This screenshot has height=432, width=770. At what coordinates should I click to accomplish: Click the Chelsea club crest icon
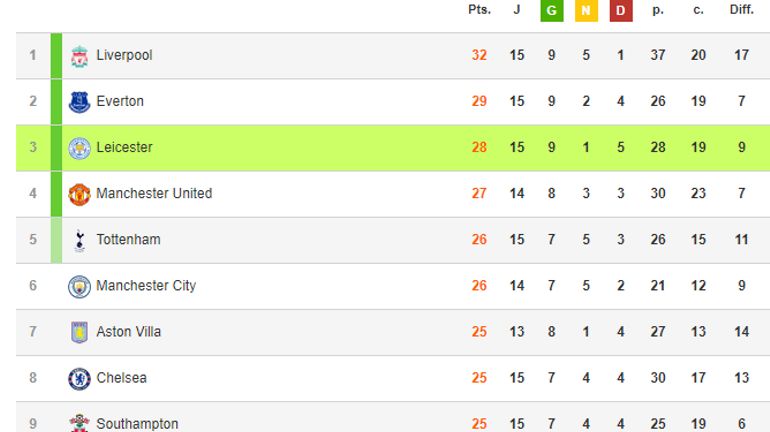pos(79,378)
